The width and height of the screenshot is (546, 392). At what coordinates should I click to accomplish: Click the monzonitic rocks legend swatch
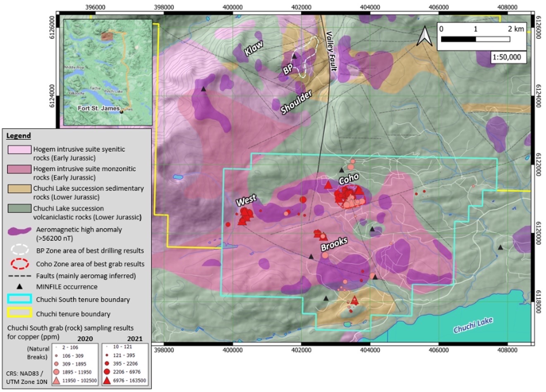[19, 169]
